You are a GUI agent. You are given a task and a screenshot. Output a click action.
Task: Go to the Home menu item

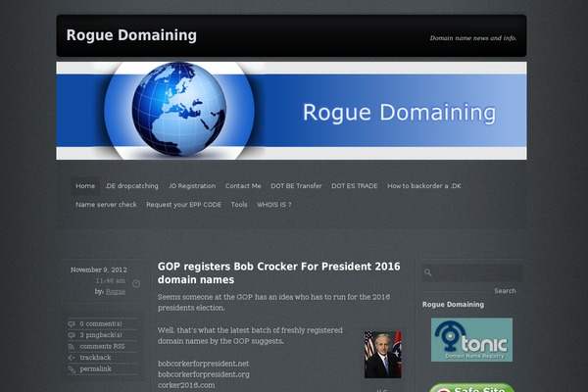point(85,185)
